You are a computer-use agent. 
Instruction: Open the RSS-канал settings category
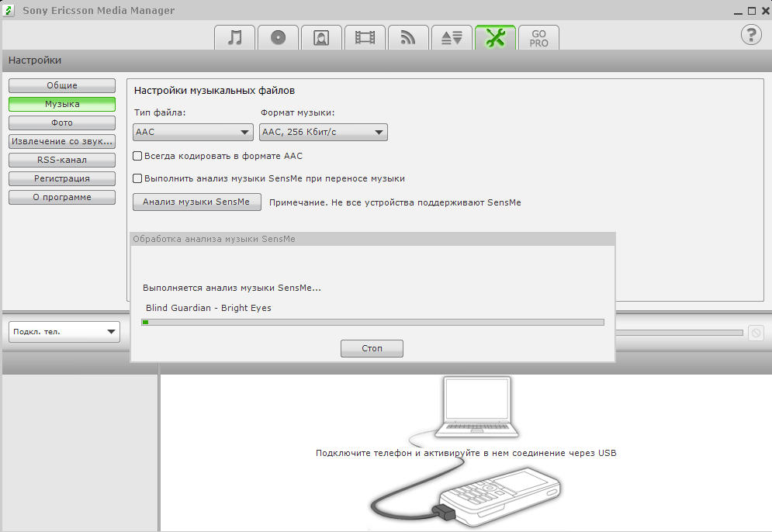tap(62, 160)
